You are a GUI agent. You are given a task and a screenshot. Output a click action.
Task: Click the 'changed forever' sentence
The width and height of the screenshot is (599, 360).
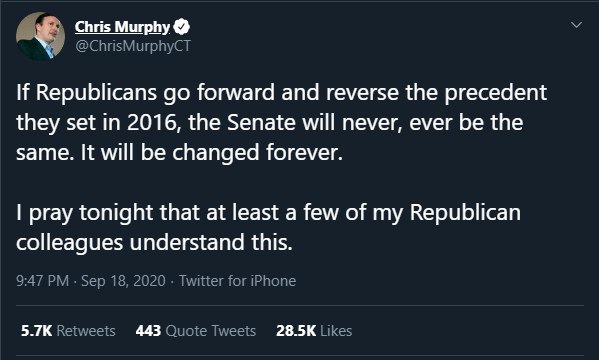pos(212,152)
